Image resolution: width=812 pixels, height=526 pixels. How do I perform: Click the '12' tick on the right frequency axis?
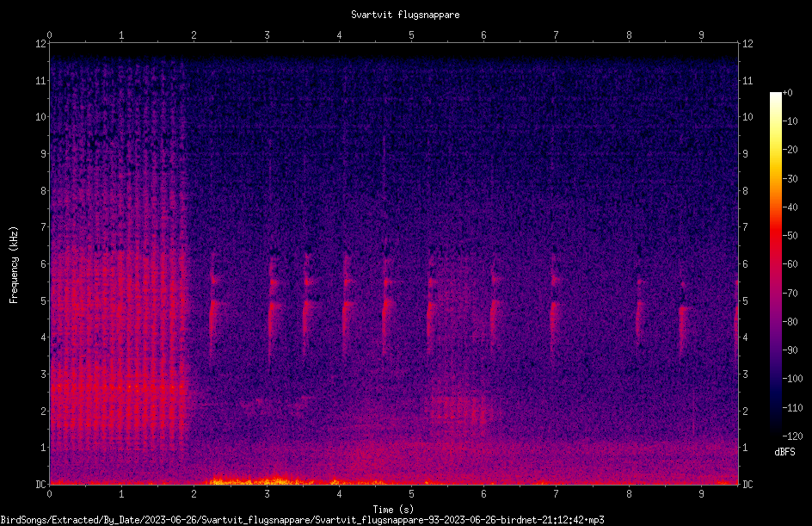coord(747,44)
